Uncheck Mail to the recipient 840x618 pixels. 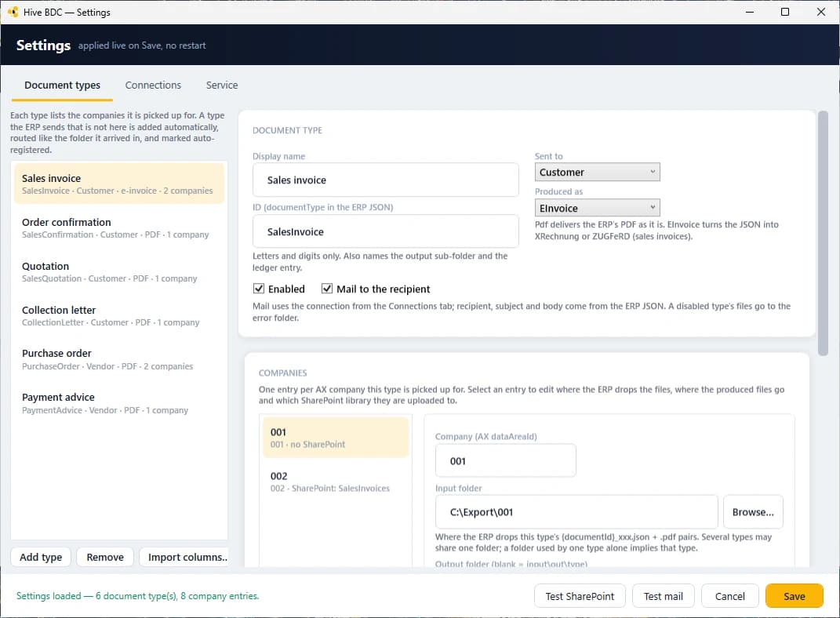(327, 289)
